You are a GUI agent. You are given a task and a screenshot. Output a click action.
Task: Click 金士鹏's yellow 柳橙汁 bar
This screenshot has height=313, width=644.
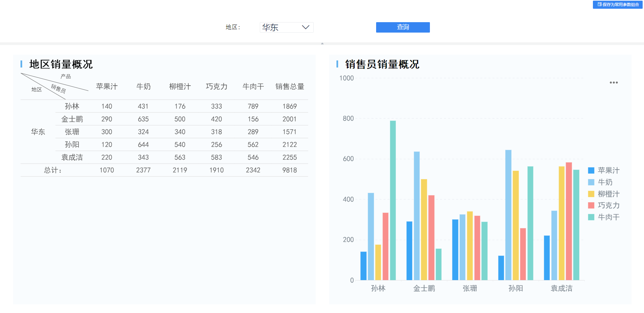(424, 229)
